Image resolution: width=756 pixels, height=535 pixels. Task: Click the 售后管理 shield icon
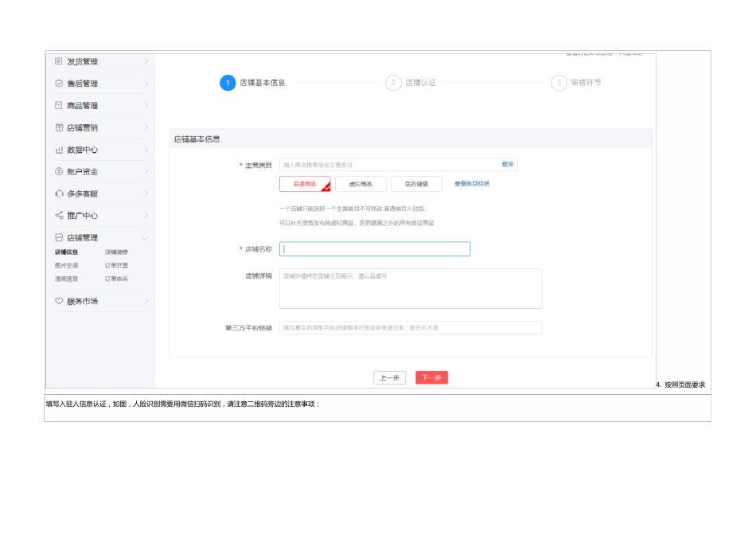tap(59, 84)
